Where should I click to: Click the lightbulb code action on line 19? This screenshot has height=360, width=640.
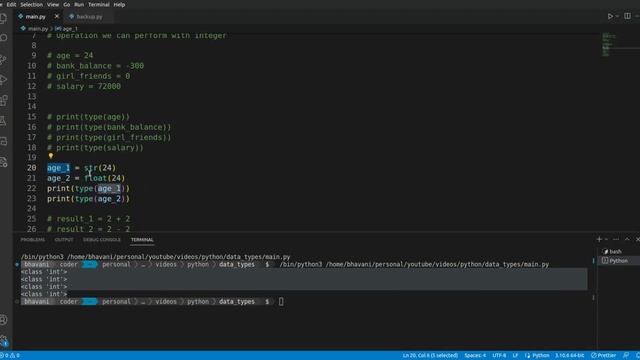pos(51,156)
